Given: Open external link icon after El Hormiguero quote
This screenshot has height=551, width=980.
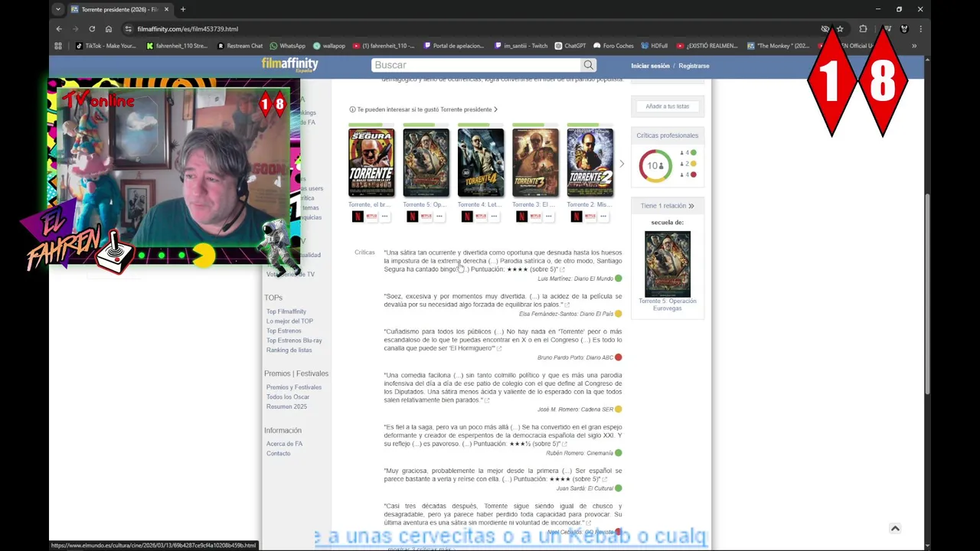Looking at the screenshot, I should point(499,349).
